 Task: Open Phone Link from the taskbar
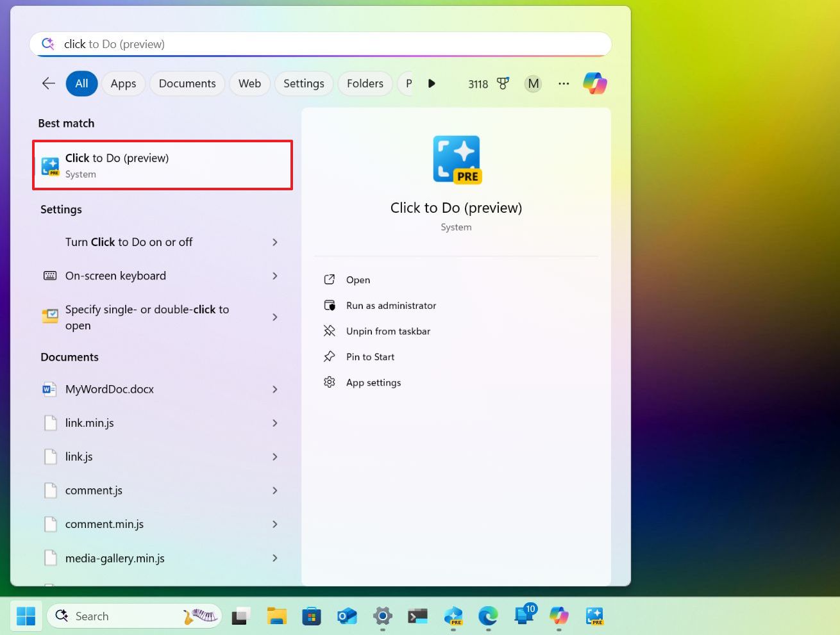[523, 616]
